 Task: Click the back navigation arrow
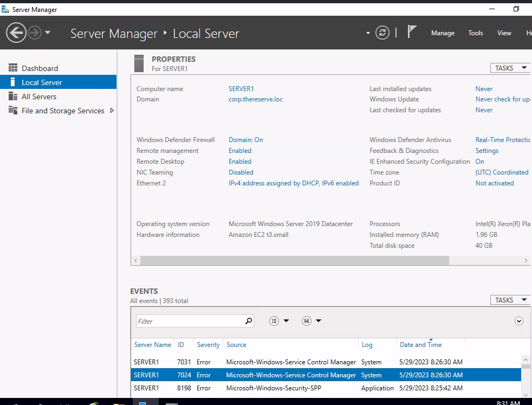pyautogui.click(x=16, y=33)
